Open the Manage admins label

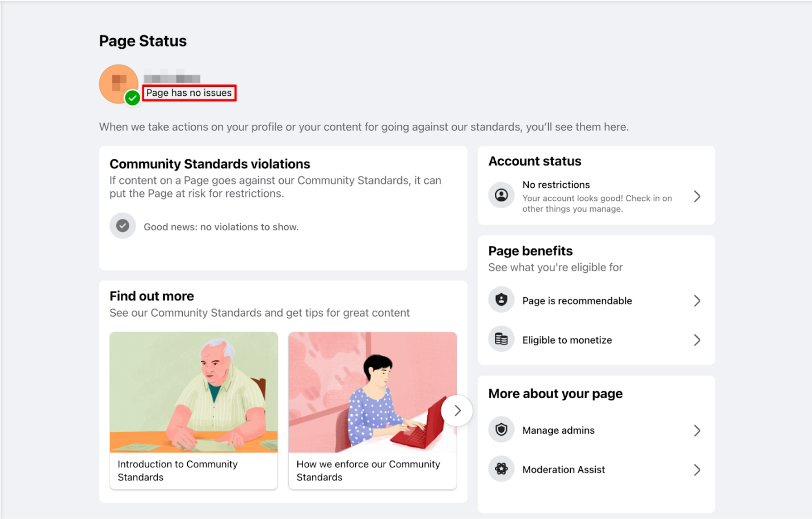tap(558, 431)
